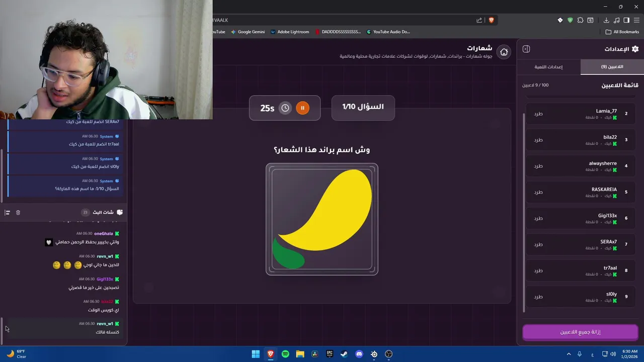Image resolution: width=644 pixels, height=362 pixels.
Task: Kick player SERAx7 with طرد
Action: click(538, 244)
